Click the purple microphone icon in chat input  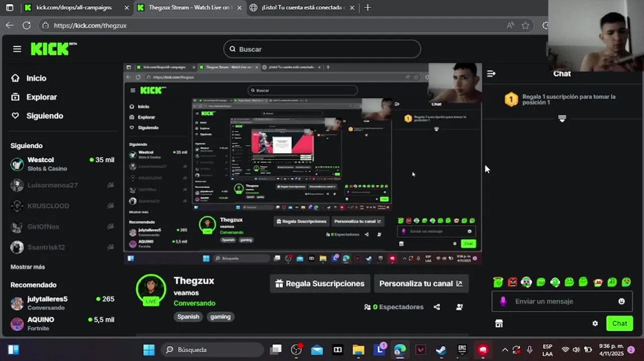(x=504, y=301)
